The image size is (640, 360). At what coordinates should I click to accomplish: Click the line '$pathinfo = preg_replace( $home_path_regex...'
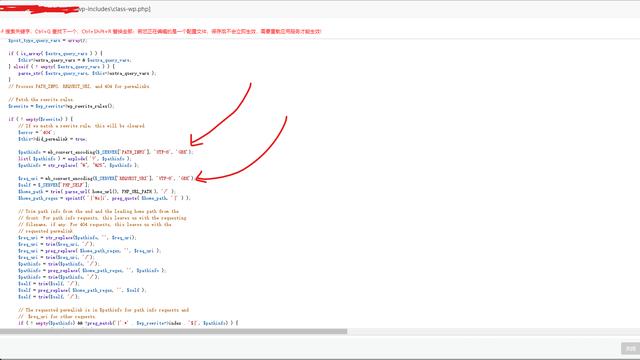[92, 270]
